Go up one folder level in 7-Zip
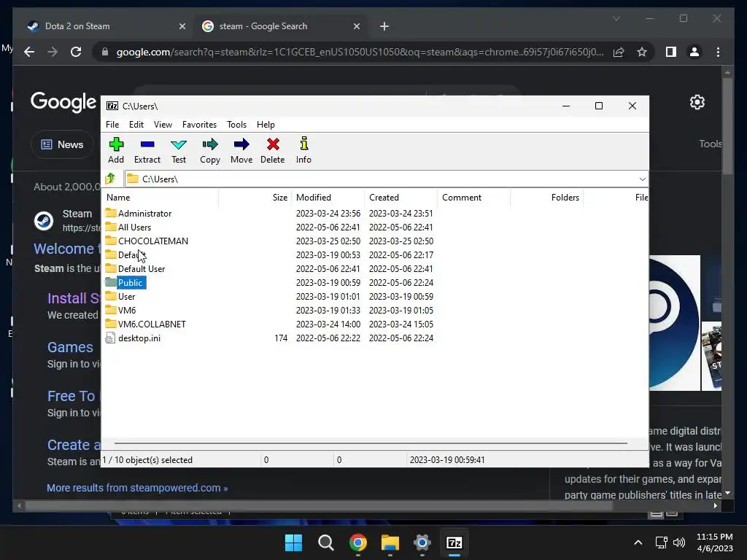Screen dimensions: 747x560 point(111,179)
